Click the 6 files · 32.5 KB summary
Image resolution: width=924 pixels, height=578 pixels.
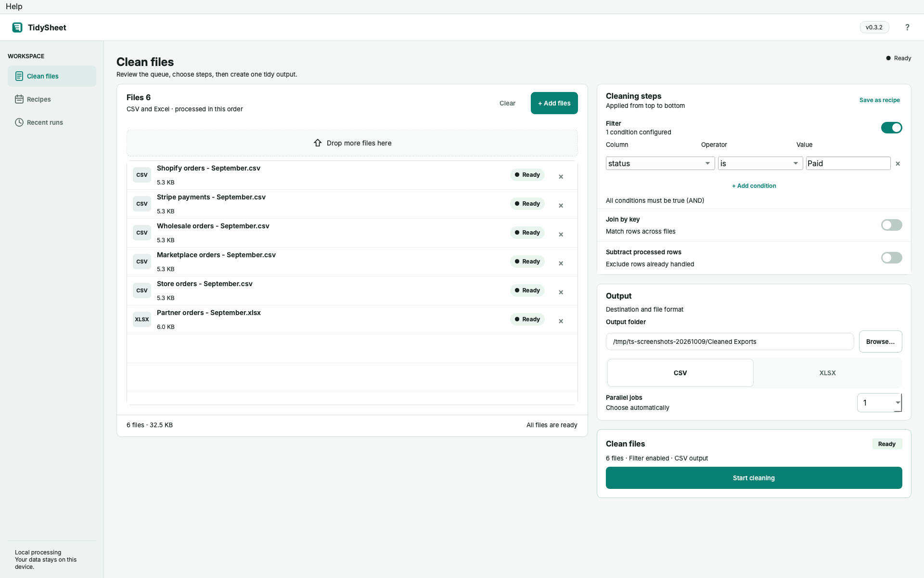tap(150, 425)
